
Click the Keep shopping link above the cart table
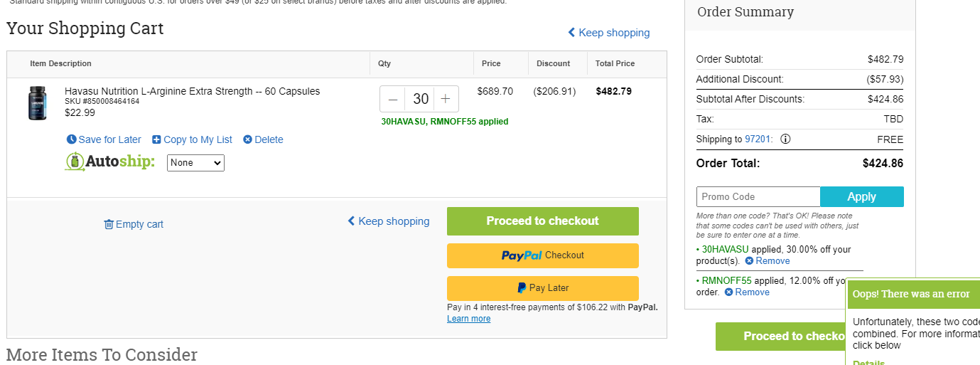click(x=608, y=33)
